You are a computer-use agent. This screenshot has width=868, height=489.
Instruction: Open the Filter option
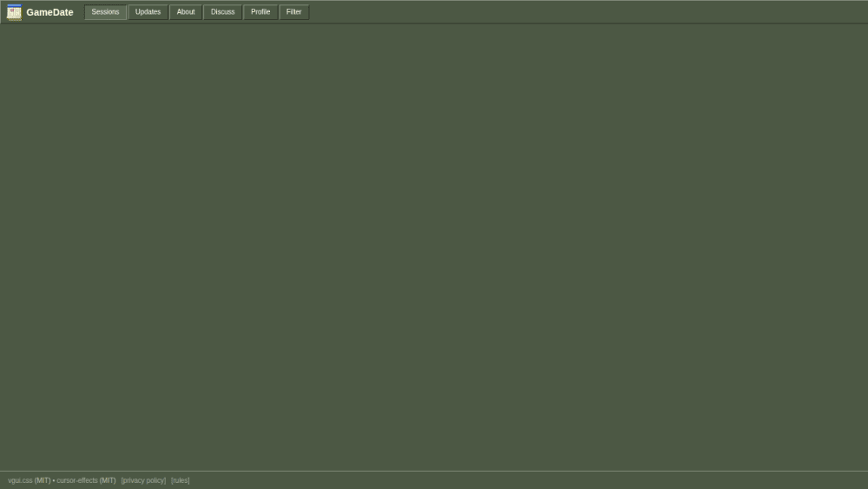pyautogui.click(x=294, y=12)
